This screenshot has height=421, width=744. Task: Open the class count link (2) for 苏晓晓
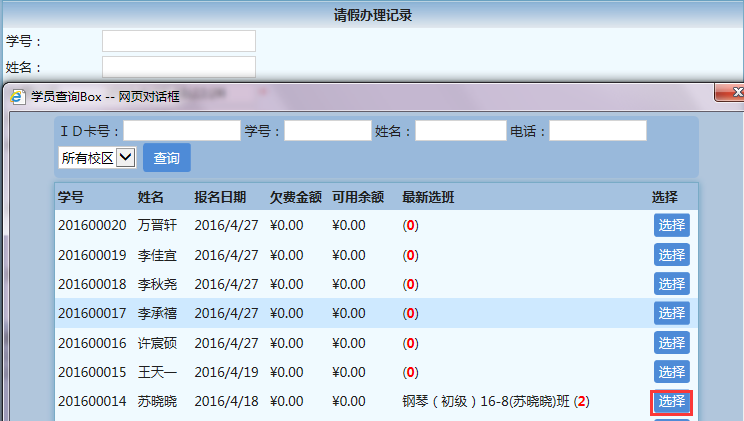pos(581,402)
